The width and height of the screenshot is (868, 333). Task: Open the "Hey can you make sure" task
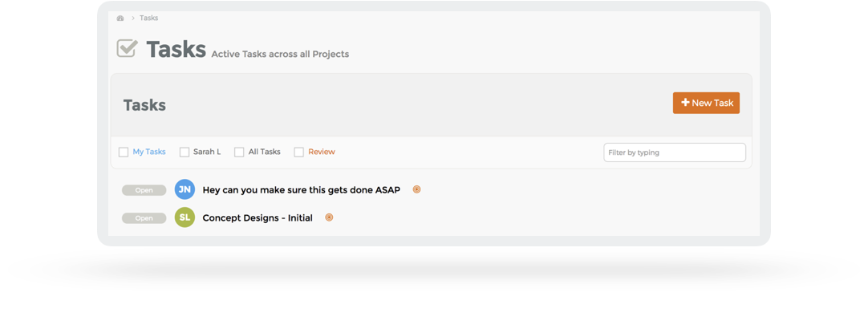pos(301,190)
